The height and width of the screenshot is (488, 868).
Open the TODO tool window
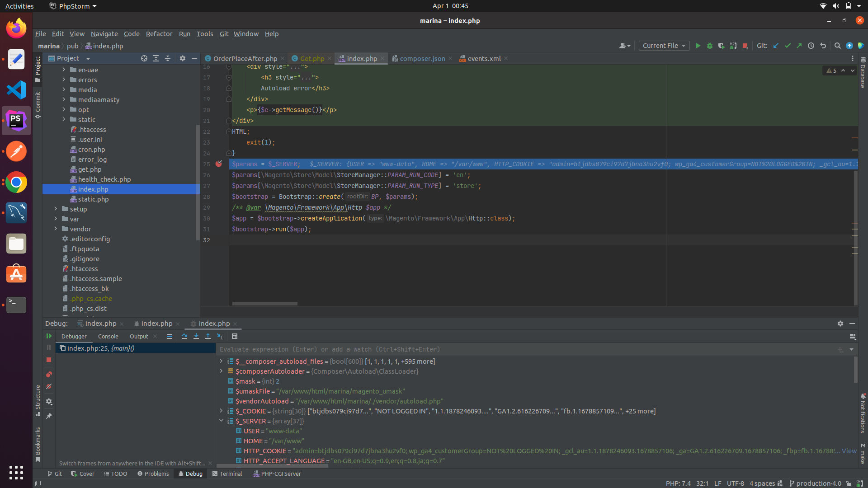(115, 474)
